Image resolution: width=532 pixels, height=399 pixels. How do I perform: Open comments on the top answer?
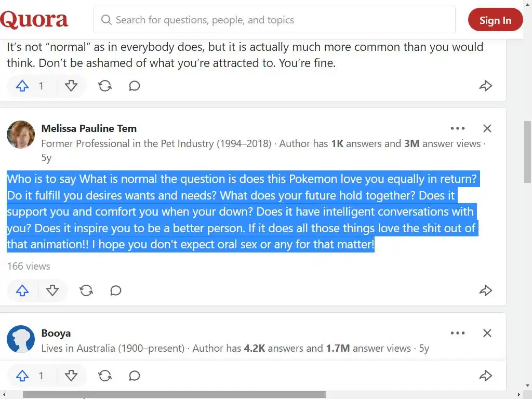[135, 86]
